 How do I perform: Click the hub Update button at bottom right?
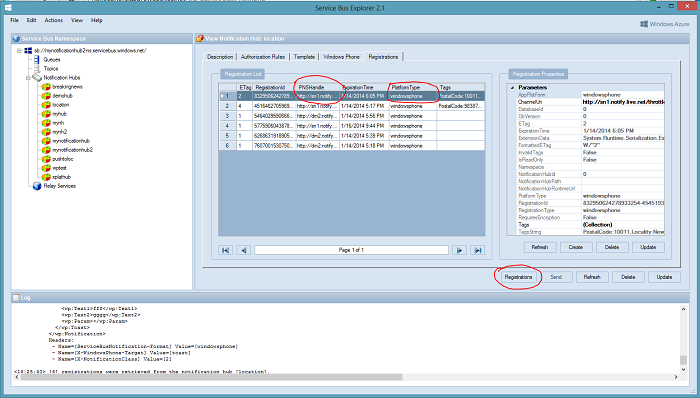(664, 277)
